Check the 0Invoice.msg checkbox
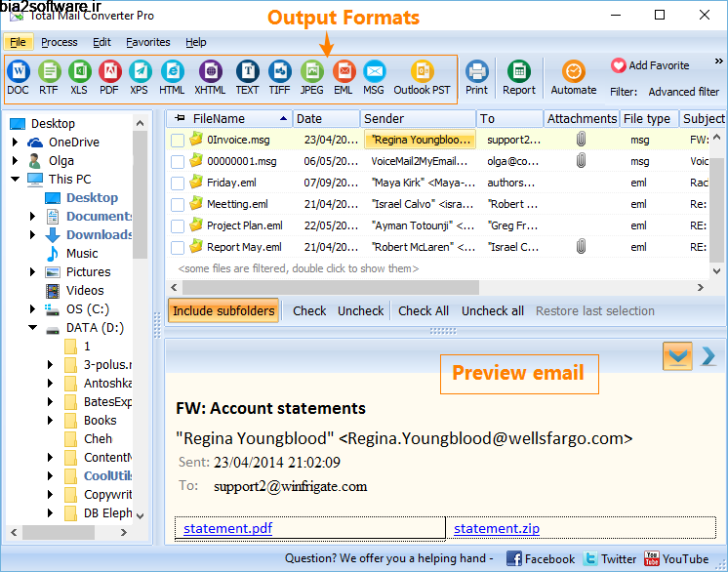728x572 pixels. [178, 141]
